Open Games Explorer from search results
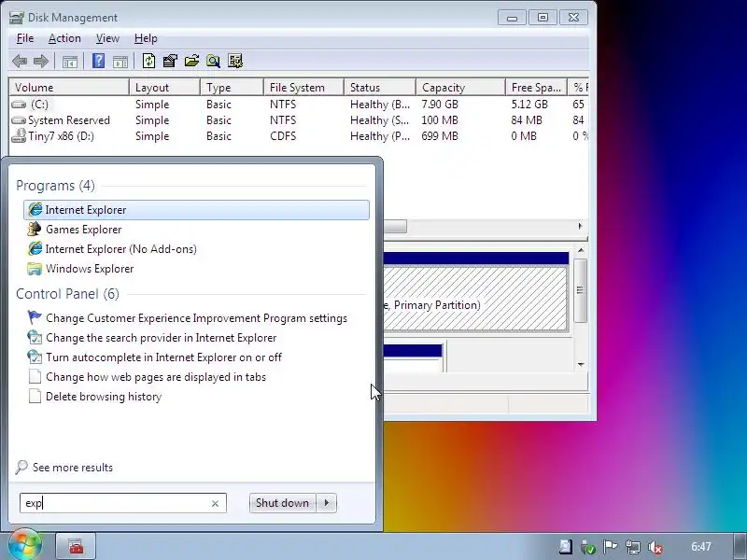The image size is (747, 560). [196, 230]
